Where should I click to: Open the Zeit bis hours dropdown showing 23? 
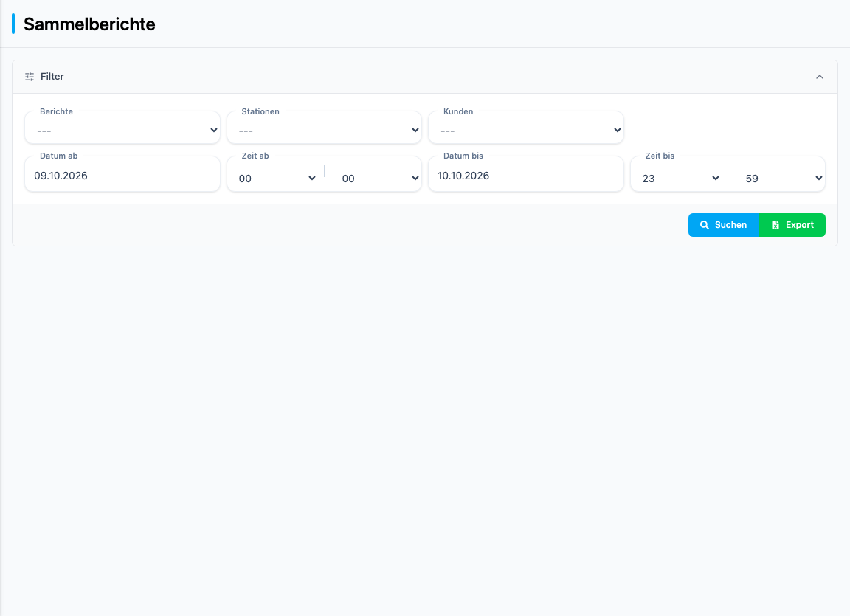(x=680, y=179)
